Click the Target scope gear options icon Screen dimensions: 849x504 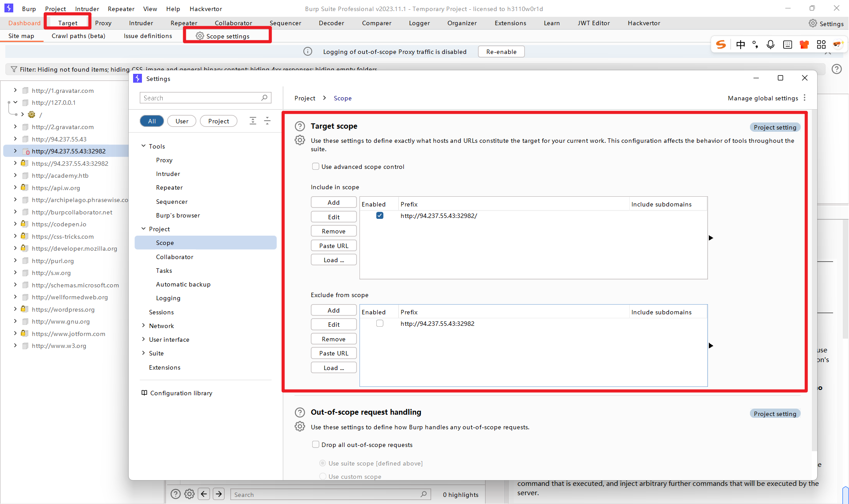click(x=300, y=141)
